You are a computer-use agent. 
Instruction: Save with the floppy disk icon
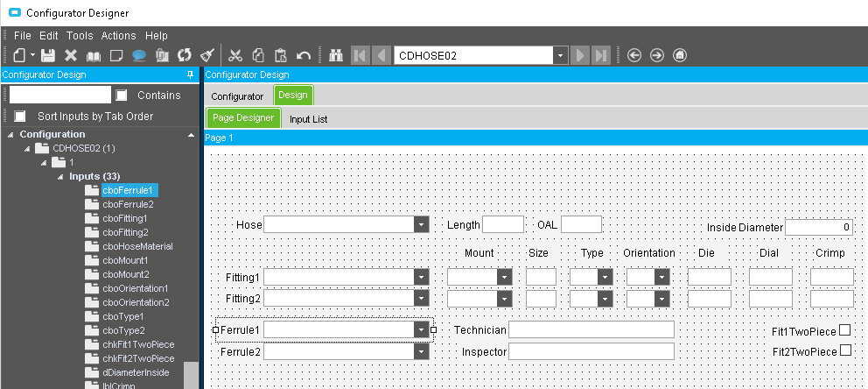[48, 55]
